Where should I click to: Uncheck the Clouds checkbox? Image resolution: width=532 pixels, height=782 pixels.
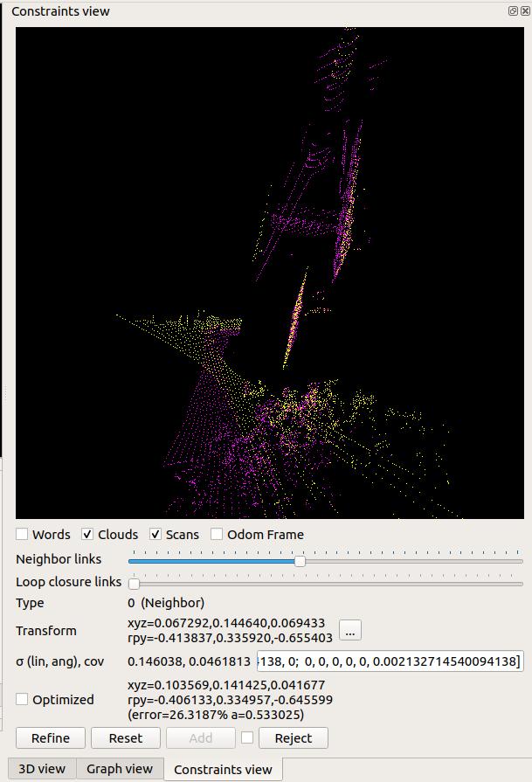coord(87,534)
